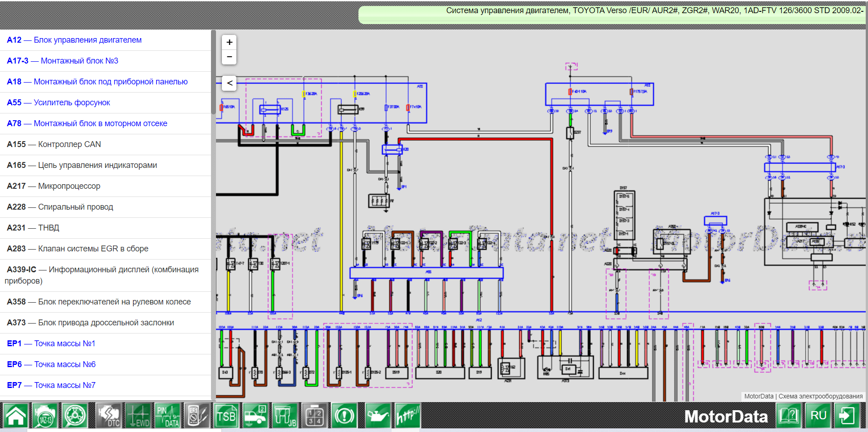Open the DTC fault codes icon

[x=109, y=416]
